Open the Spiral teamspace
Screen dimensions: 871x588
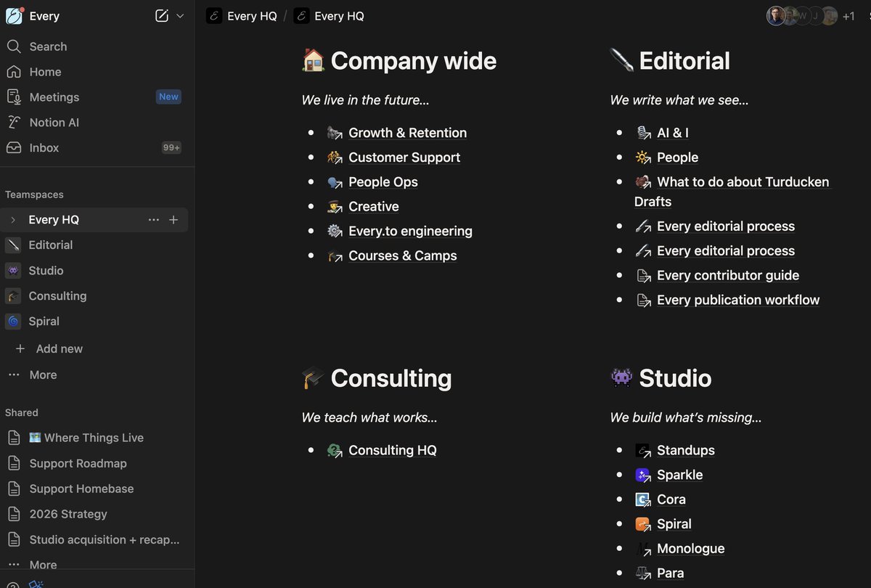[x=44, y=322]
